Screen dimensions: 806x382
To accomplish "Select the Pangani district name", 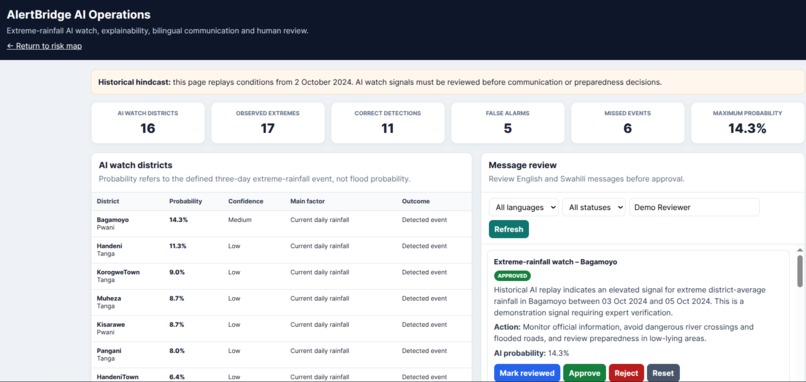I will 109,351.
